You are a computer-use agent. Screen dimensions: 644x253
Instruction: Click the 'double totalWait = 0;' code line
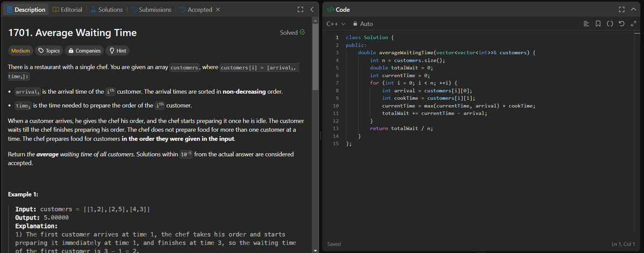401,68
